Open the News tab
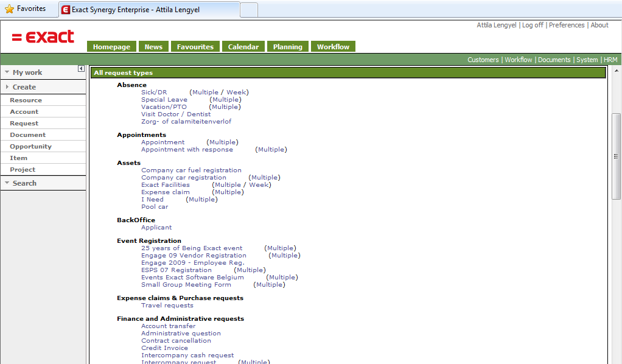The height and width of the screenshot is (364, 622). point(153,47)
